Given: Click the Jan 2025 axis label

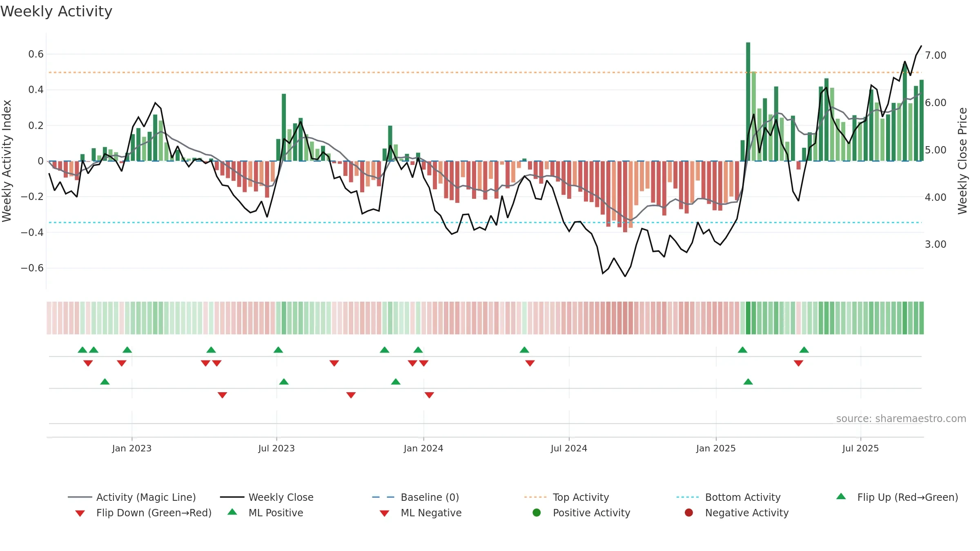Looking at the screenshot, I should (716, 448).
